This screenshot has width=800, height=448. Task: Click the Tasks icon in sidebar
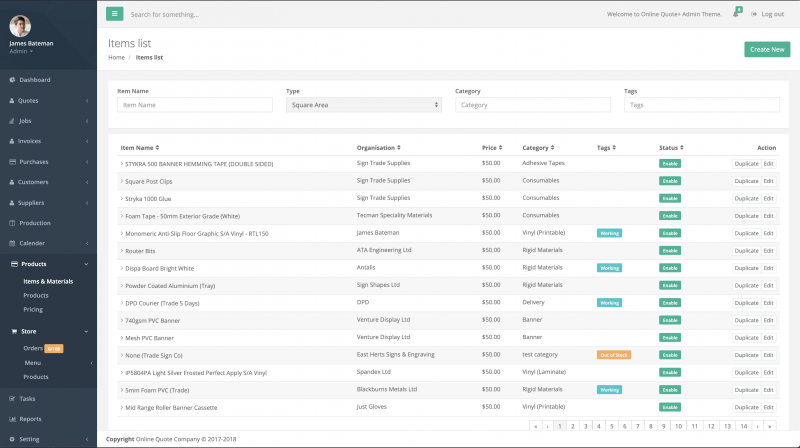point(12,399)
